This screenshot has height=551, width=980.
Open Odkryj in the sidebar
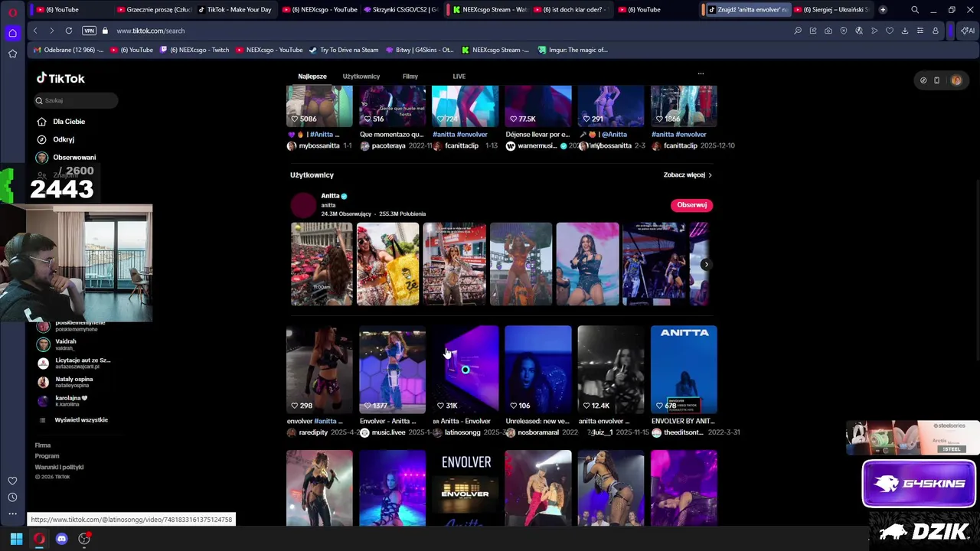(56, 139)
